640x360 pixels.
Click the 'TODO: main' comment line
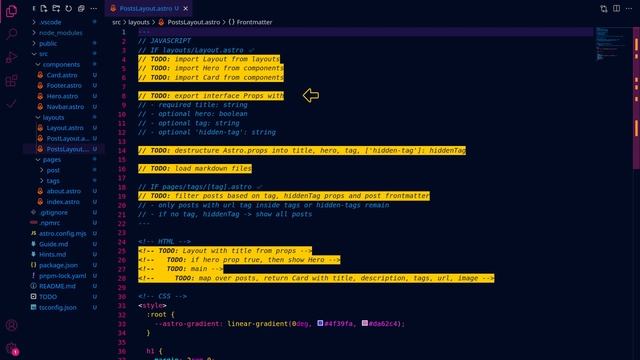point(180,269)
